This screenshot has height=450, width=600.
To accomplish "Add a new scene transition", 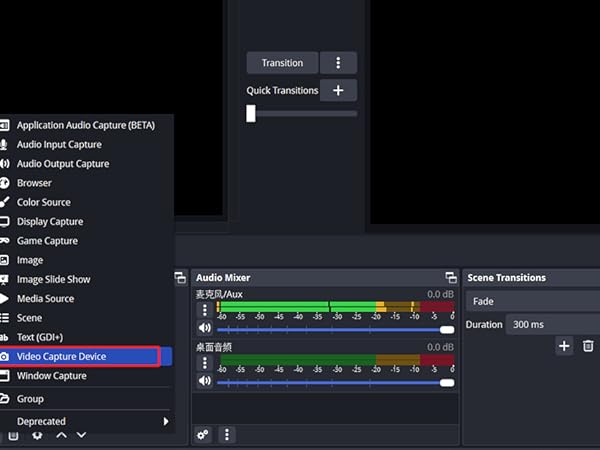I will point(564,346).
